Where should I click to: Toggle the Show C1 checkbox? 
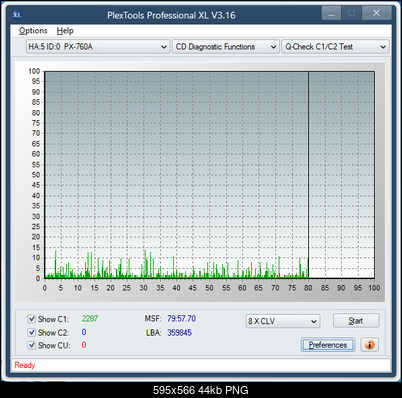(x=31, y=319)
